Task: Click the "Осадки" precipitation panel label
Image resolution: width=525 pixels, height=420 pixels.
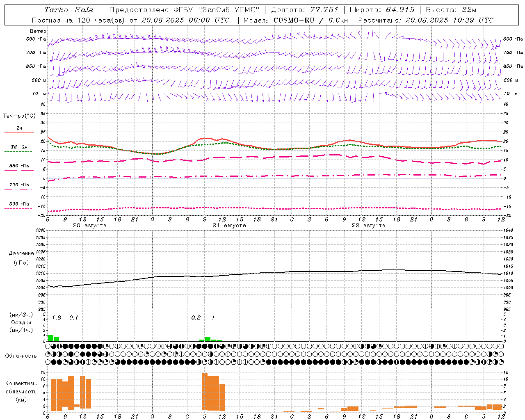Action: (21, 322)
